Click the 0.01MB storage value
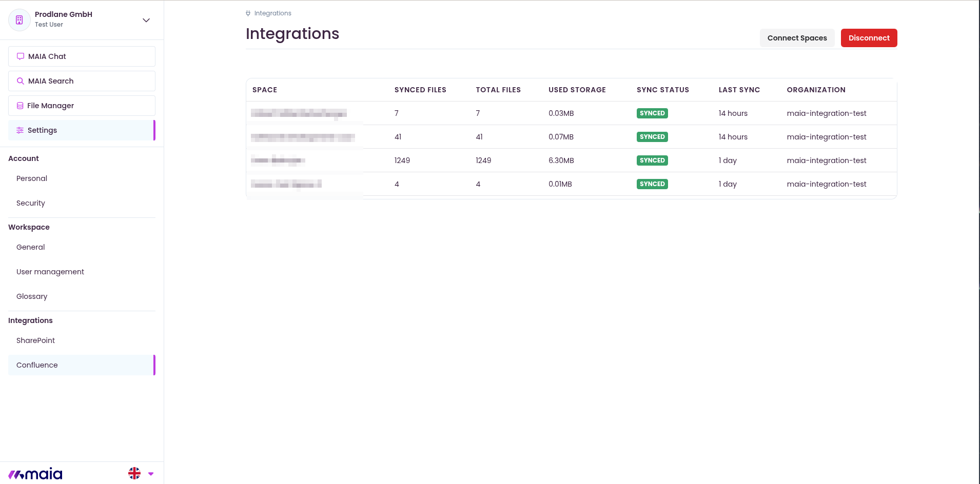This screenshot has height=484, width=980. (x=560, y=184)
